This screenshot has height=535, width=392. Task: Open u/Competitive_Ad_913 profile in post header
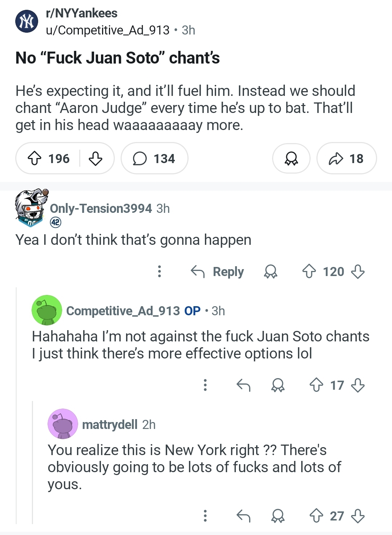point(108,30)
